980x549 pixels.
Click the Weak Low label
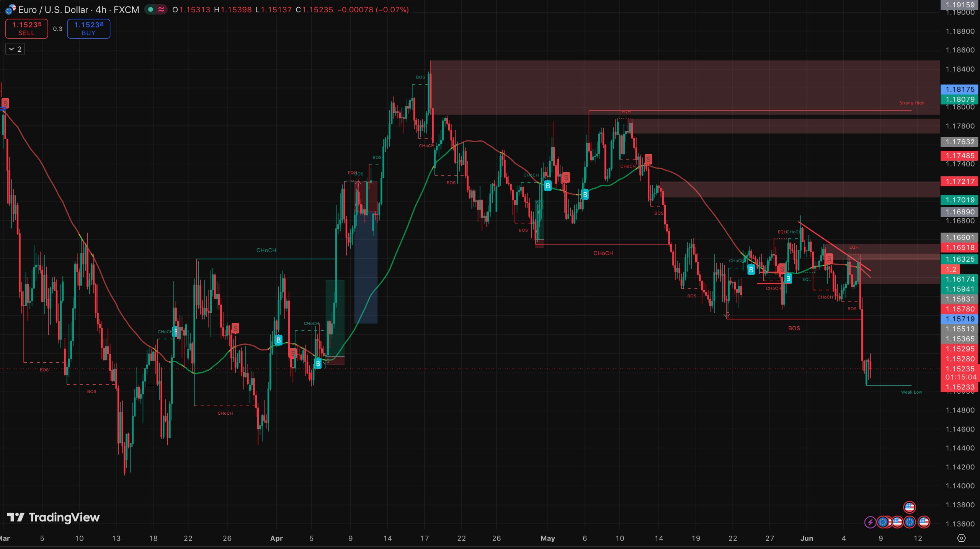911,392
